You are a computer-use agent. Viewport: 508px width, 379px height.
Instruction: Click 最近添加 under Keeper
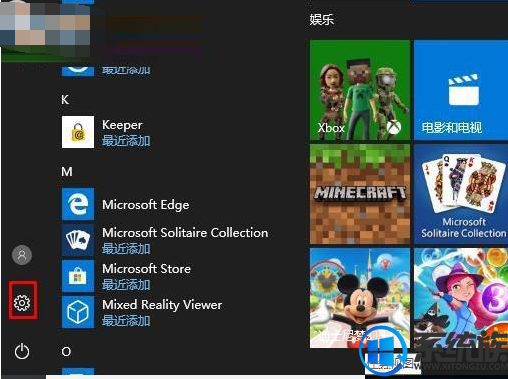coord(126,141)
